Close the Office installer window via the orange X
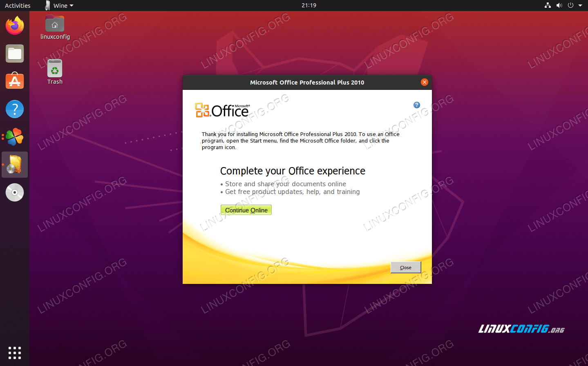Viewport: 588px width, 366px height. (425, 82)
